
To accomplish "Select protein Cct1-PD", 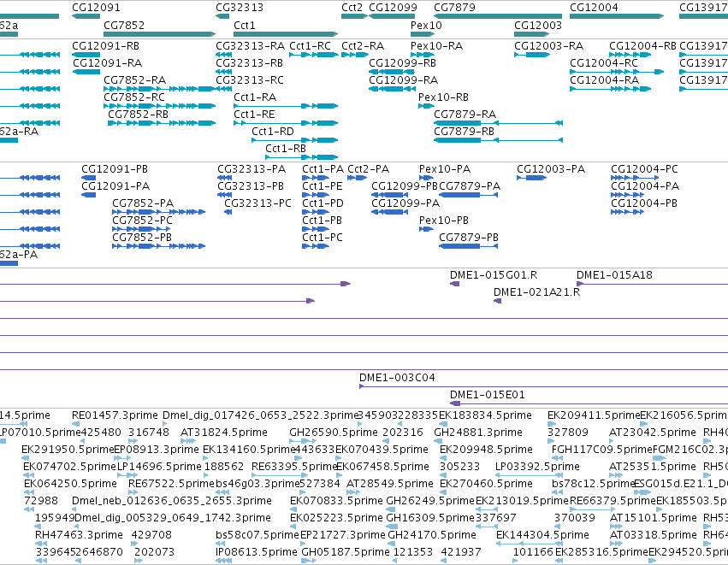I will (x=323, y=203).
